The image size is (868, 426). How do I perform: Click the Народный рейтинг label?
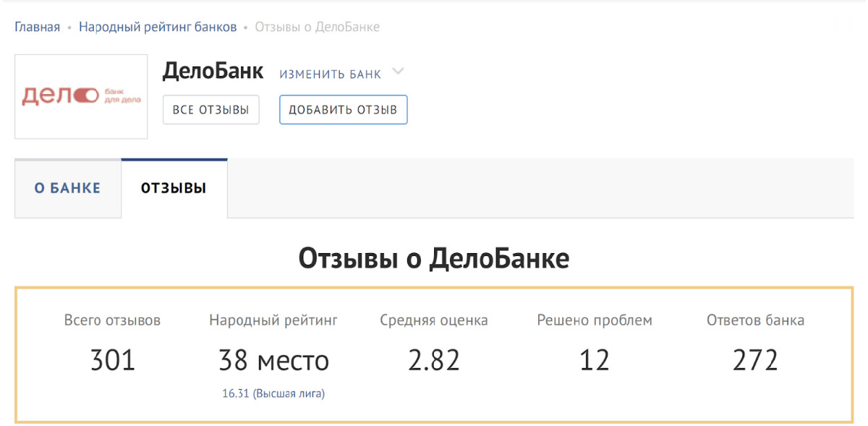(x=273, y=320)
